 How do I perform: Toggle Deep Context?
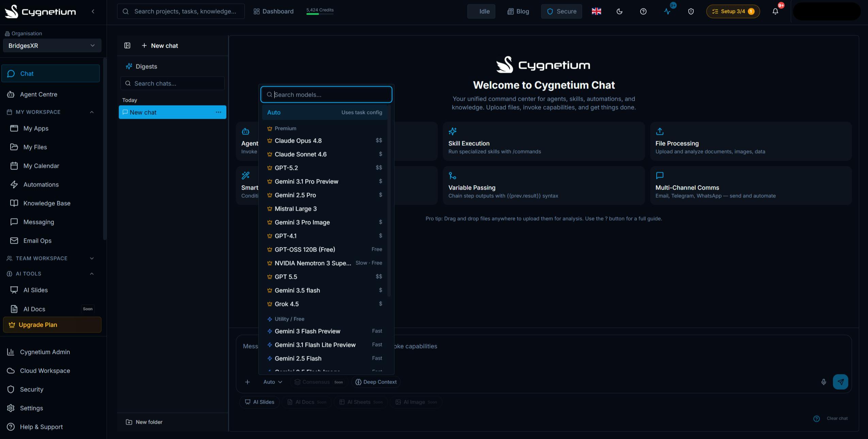pyautogui.click(x=376, y=382)
